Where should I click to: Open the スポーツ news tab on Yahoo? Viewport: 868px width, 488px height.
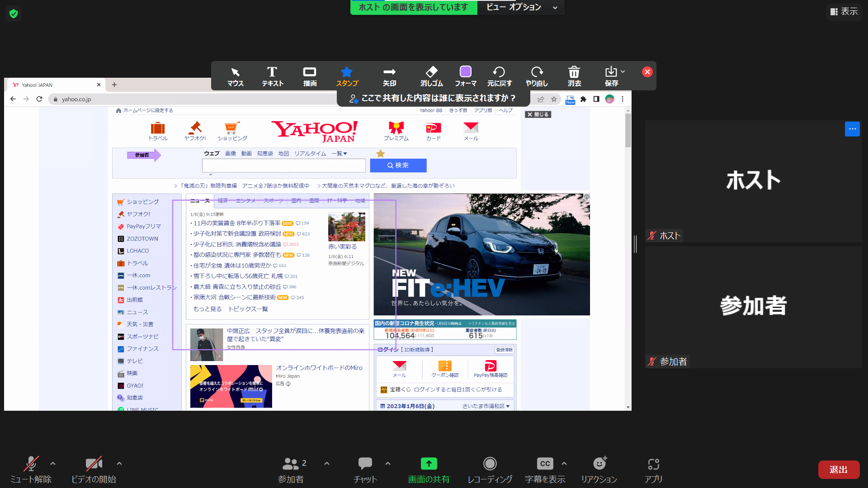click(x=273, y=201)
